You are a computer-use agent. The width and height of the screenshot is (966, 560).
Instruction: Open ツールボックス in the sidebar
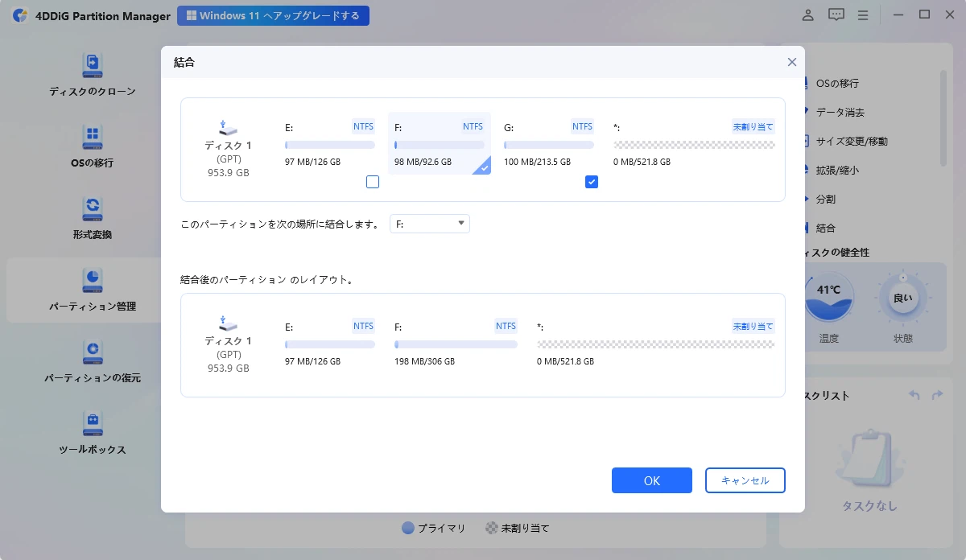click(x=92, y=433)
